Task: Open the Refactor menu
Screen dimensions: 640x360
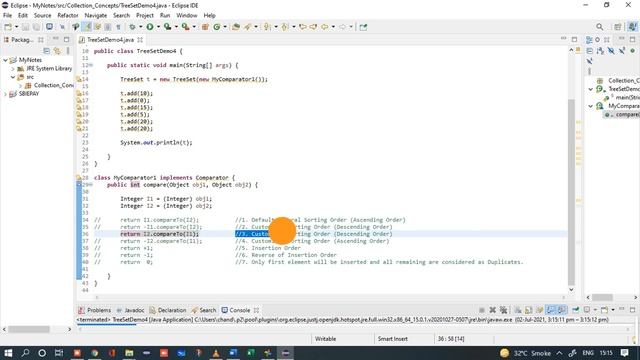Action: 68,16
